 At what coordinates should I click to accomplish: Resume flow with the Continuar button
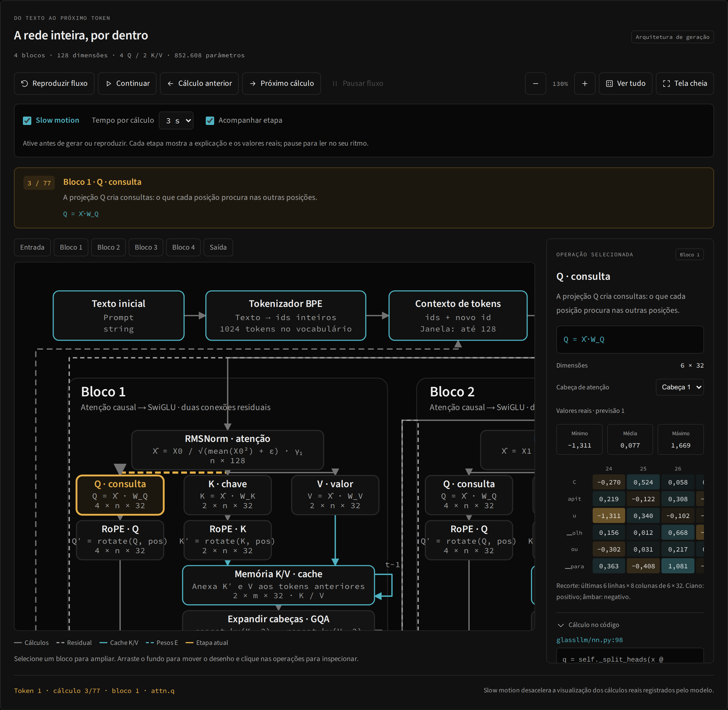(x=127, y=84)
